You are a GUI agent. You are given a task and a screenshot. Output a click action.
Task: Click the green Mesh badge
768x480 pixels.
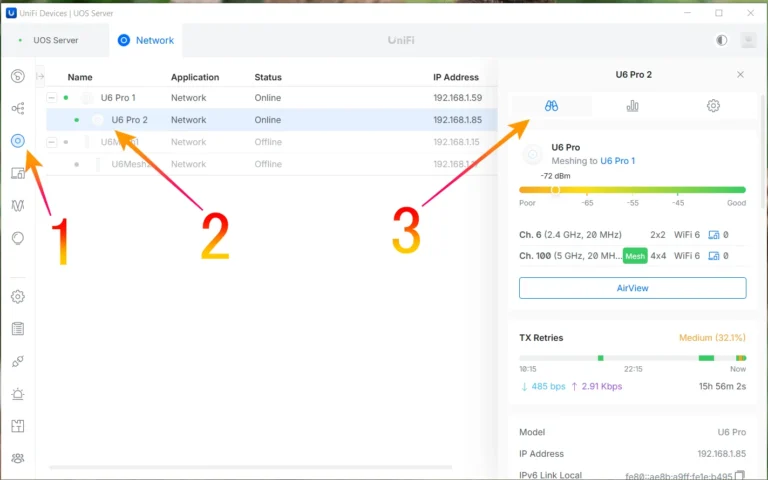[x=635, y=256]
